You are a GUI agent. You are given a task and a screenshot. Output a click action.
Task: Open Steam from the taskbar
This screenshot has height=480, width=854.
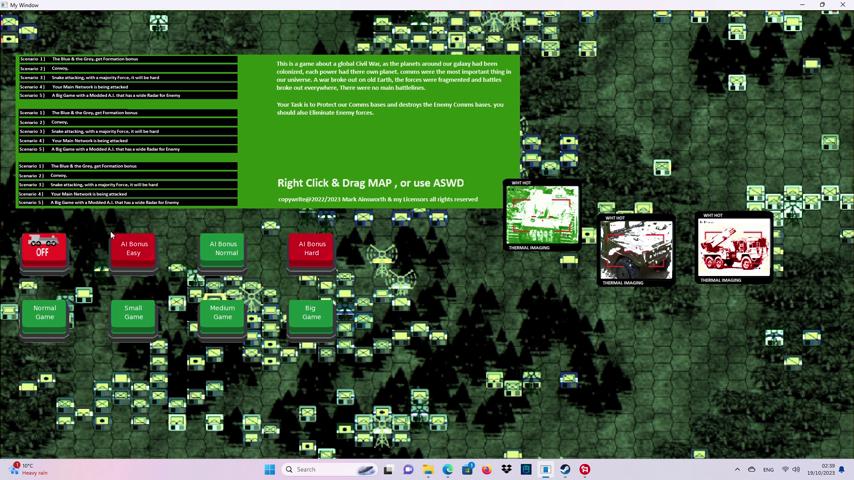point(565,469)
